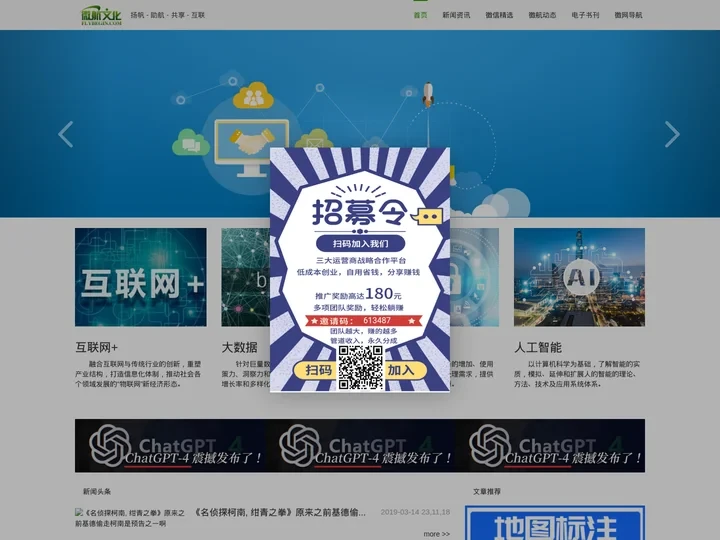Image resolution: width=720 pixels, height=540 pixels.
Task: Select the 微航动态 navigation item
Action: click(x=542, y=15)
